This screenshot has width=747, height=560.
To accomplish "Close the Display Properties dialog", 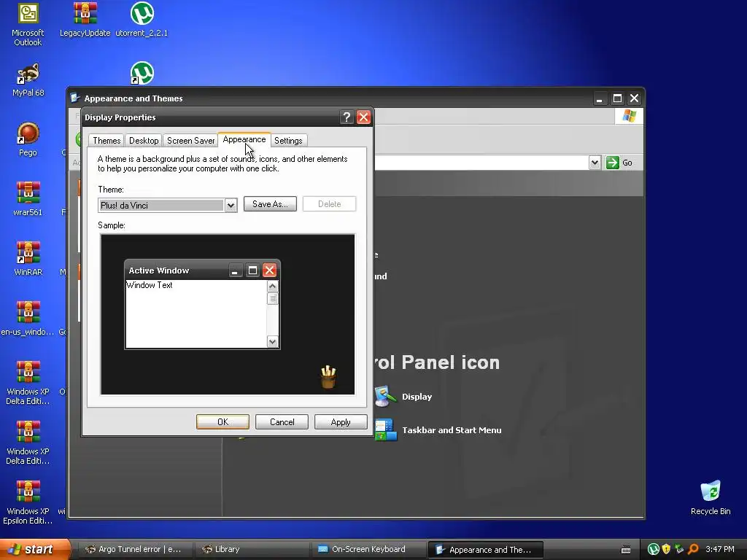I will click(363, 117).
